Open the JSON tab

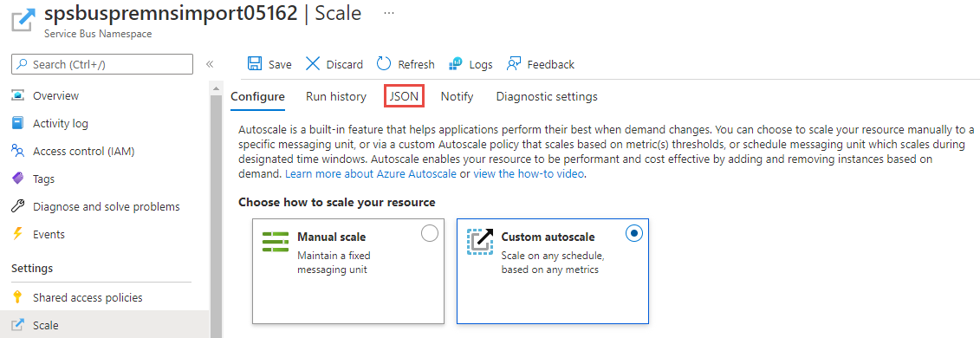click(x=404, y=96)
